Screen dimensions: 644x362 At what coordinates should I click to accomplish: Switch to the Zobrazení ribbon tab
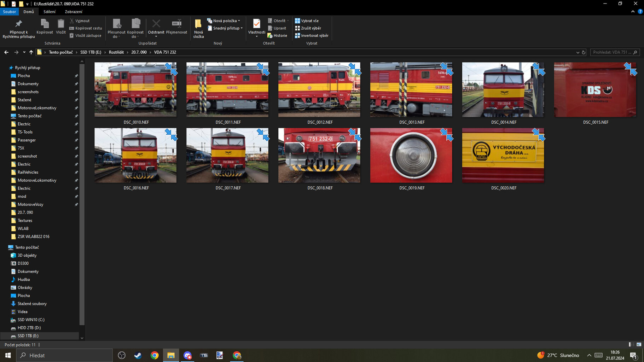pyautogui.click(x=74, y=12)
